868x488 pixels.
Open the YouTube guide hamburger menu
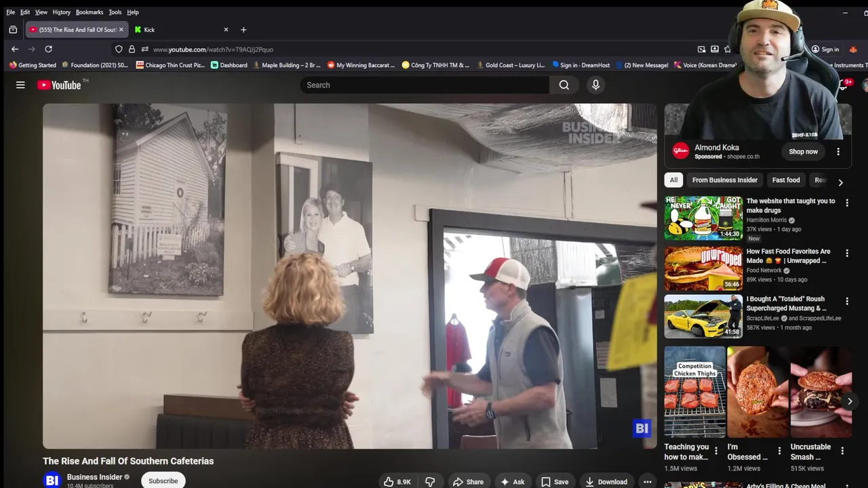[20, 85]
